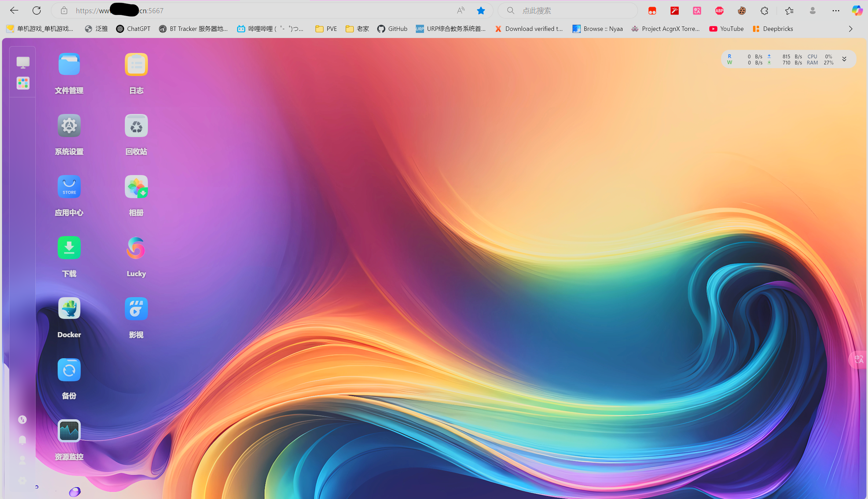Image resolution: width=868 pixels, height=499 pixels.
Task: Open the 回收站 recycle bin
Action: click(136, 126)
